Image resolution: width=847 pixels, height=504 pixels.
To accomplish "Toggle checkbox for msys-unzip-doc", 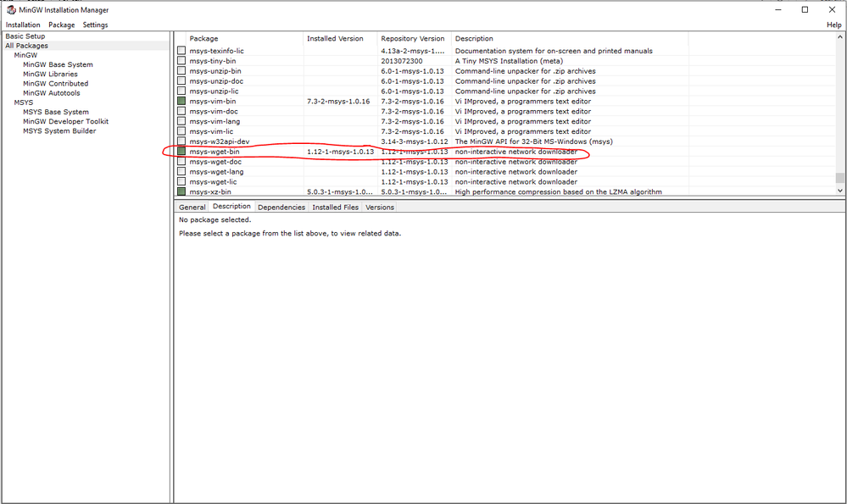I will coord(181,80).
